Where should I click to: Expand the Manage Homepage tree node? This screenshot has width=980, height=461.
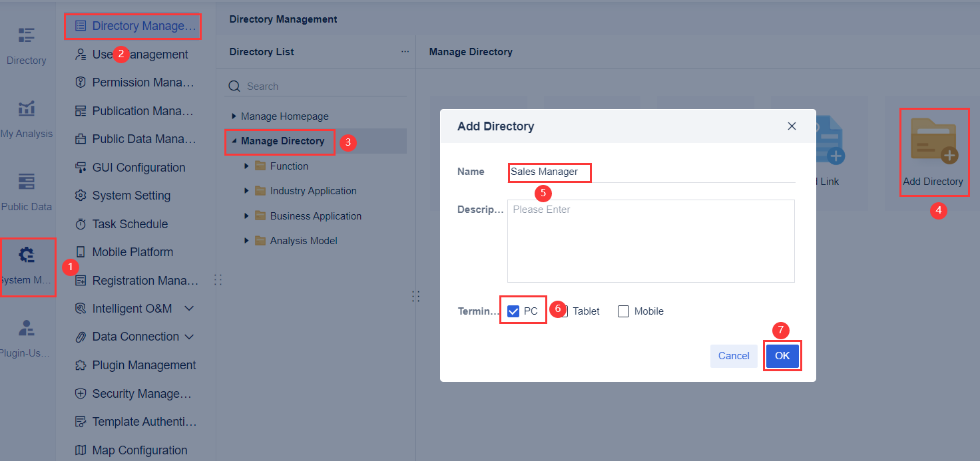pos(234,116)
